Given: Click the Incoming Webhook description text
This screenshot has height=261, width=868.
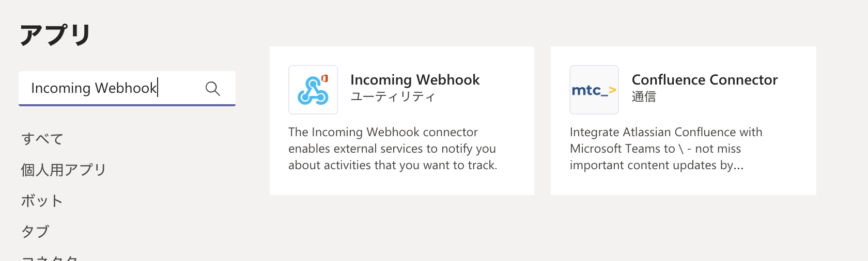Looking at the screenshot, I should pyautogui.click(x=393, y=149).
